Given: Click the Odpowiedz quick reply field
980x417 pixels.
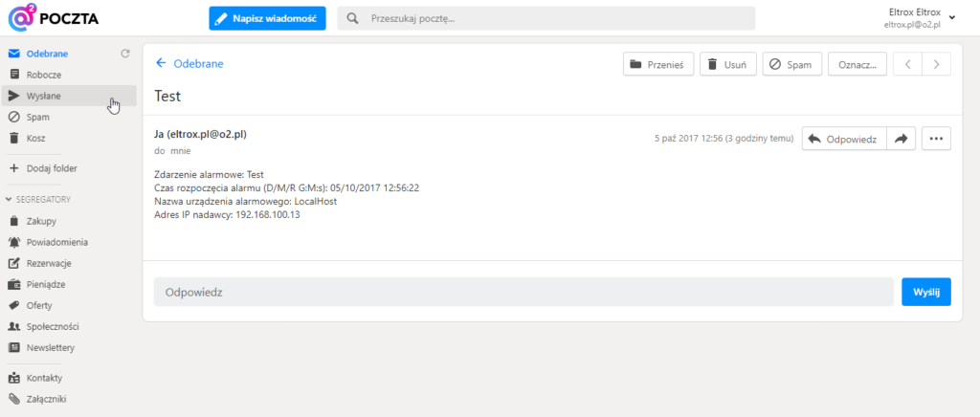Looking at the screenshot, I should [x=523, y=292].
